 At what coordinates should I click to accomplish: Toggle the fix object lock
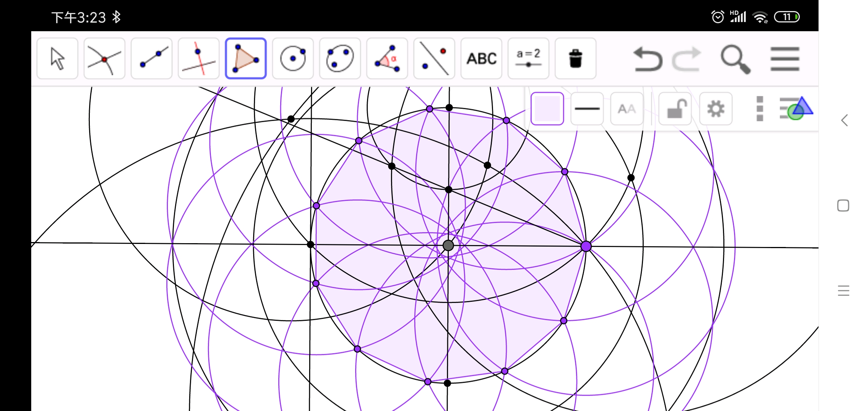(x=675, y=109)
